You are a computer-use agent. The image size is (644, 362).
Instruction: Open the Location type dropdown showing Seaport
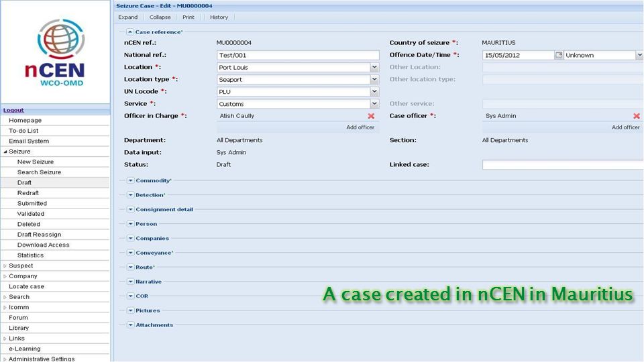[374, 80]
